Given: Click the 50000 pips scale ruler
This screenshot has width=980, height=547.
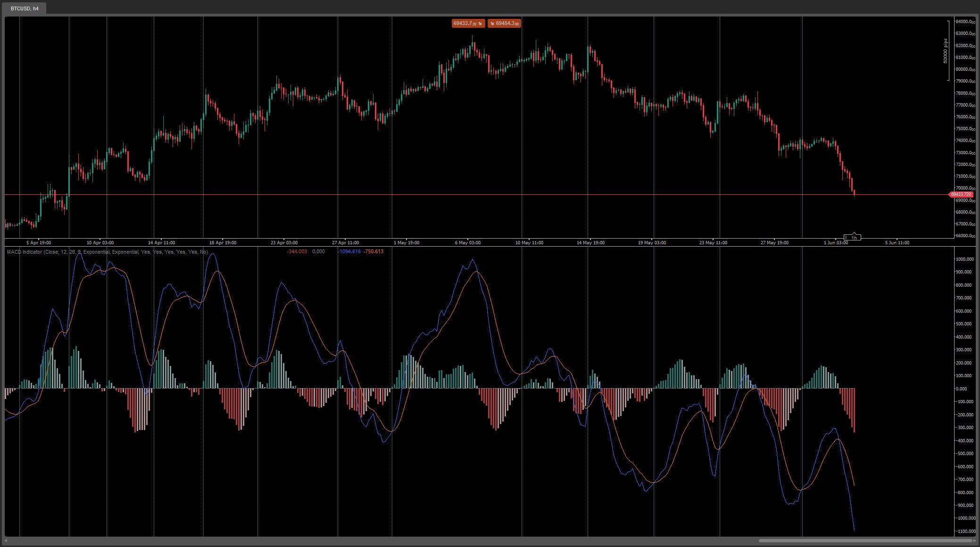Looking at the screenshot, I should click(x=947, y=51).
